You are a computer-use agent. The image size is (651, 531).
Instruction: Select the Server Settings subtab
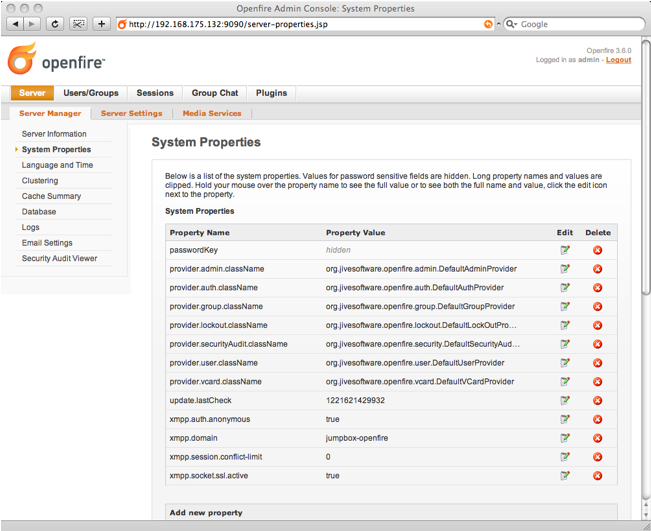[x=131, y=113]
